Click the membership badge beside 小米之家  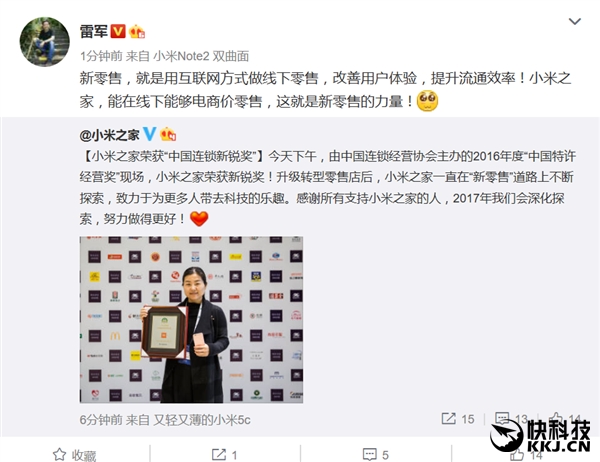168,134
